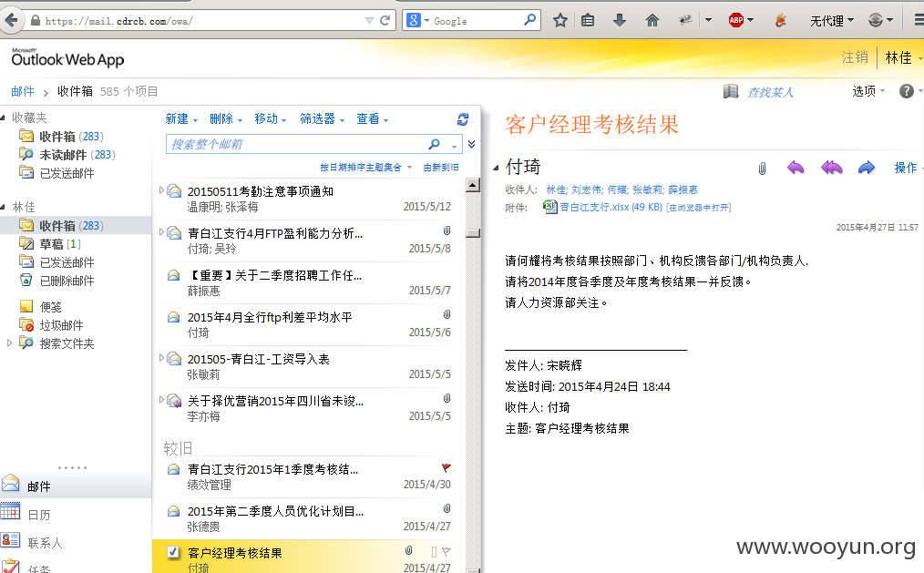924x573 pixels.
Task: Uncheck the 客户经理考核结果 message checkbox
Action: (173, 552)
